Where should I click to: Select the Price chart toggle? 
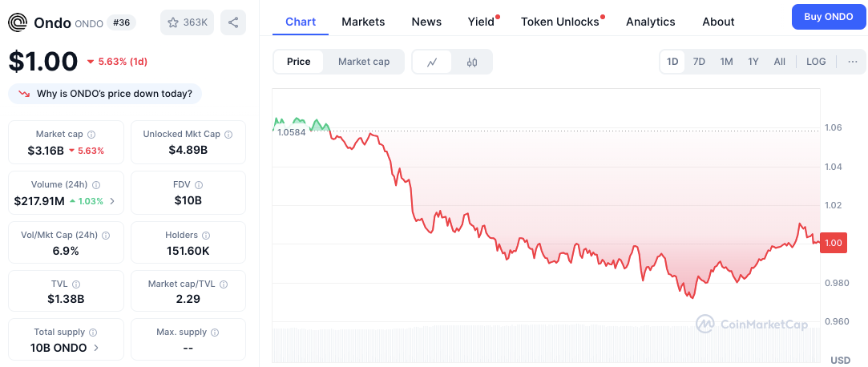[x=298, y=62]
